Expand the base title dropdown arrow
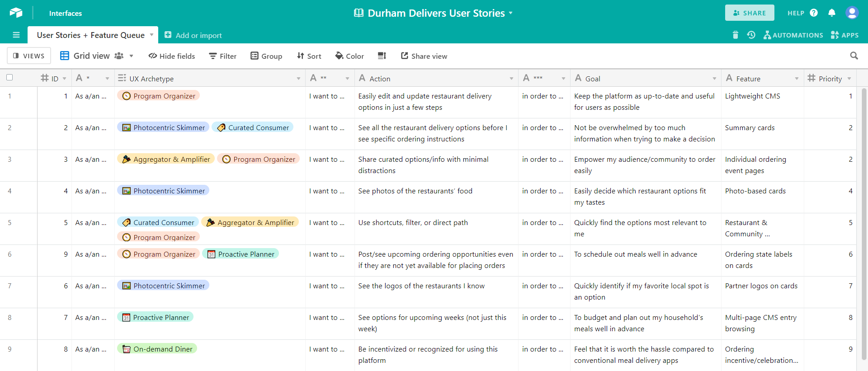The width and height of the screenshot is (868, 371). [511, 13]
